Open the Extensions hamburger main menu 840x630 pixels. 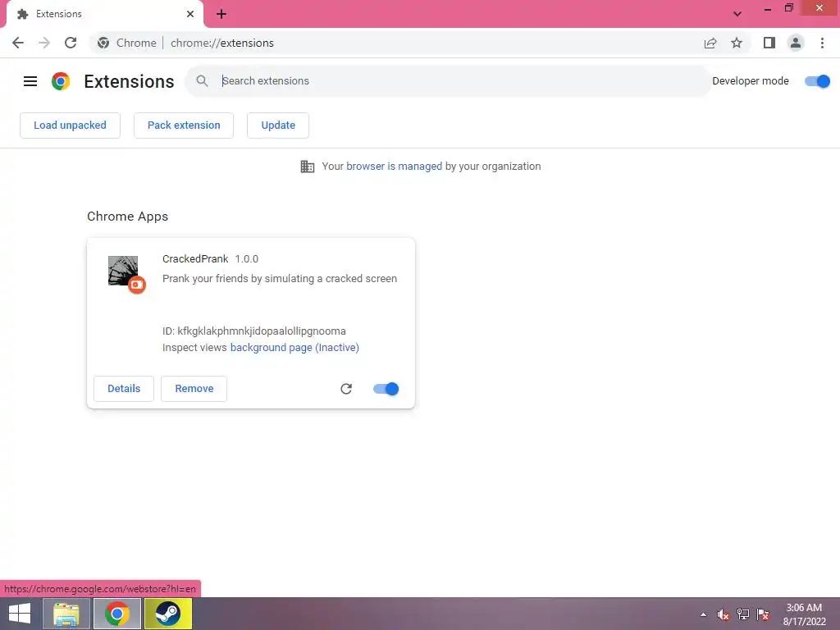[30, 81]
